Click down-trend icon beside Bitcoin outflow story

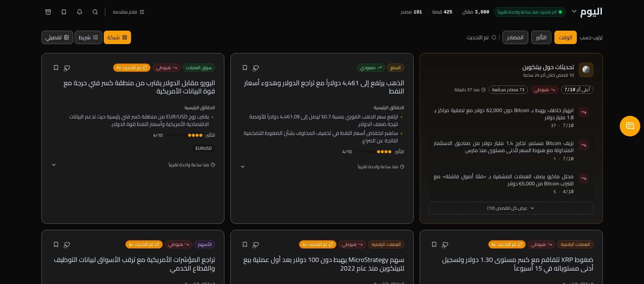[x=584, y=145]
